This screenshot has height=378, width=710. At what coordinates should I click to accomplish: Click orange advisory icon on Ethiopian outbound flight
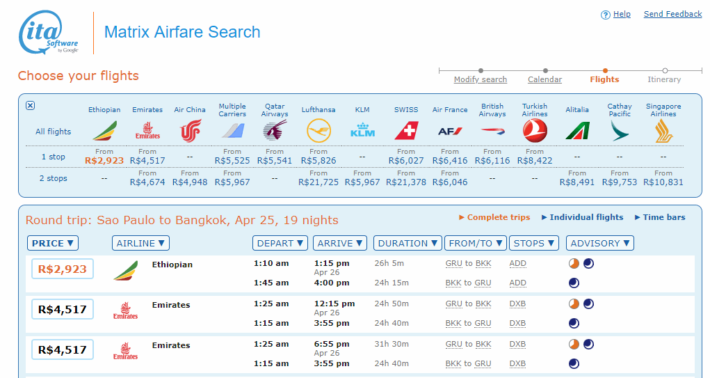[574, 263]
